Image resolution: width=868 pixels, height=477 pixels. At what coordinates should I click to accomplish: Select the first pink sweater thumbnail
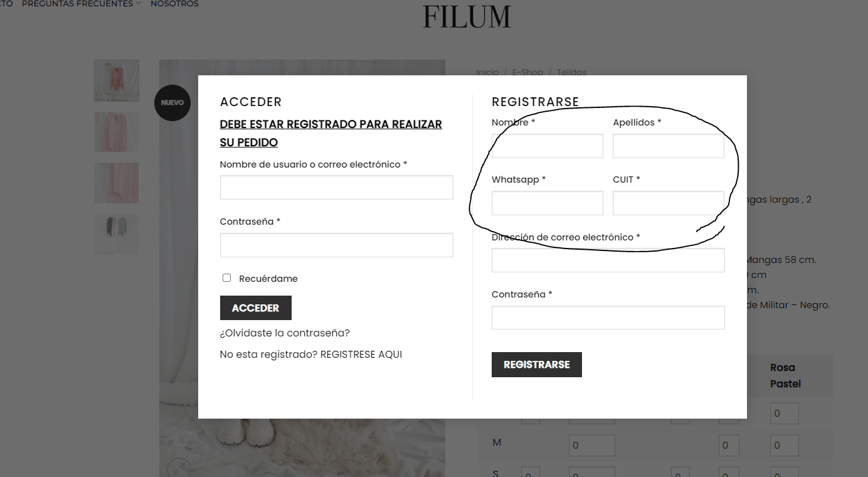pos(117,80)
